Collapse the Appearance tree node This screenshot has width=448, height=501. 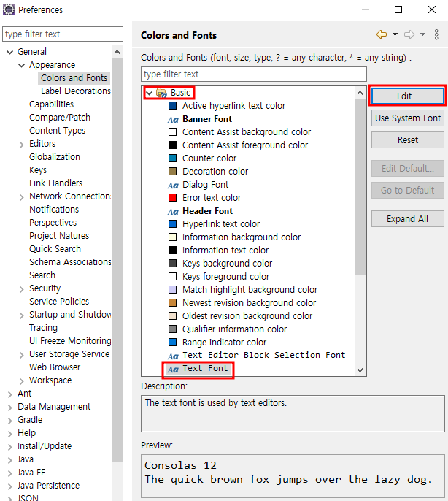tap(21, 66)
